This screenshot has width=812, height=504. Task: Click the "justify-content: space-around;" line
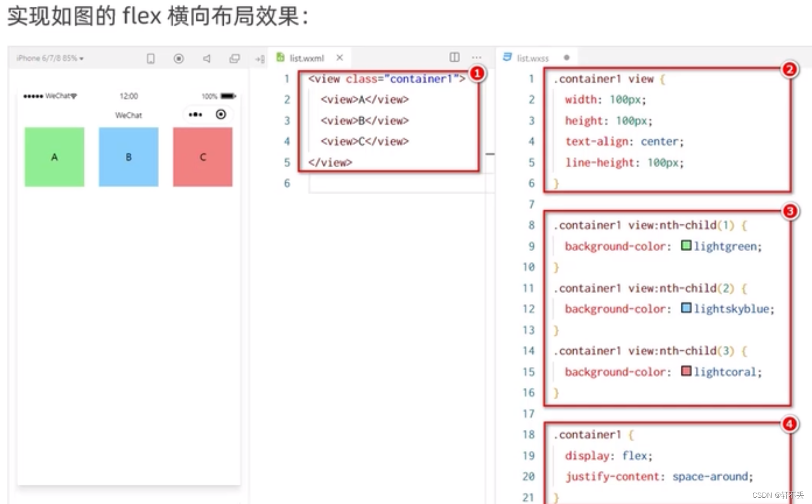point(659,477)
